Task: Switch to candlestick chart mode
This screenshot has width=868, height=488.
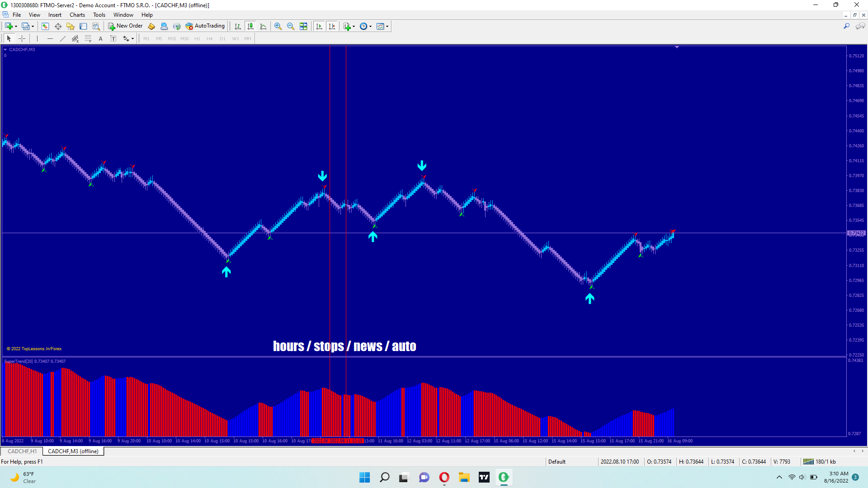Action: [250, 26]
